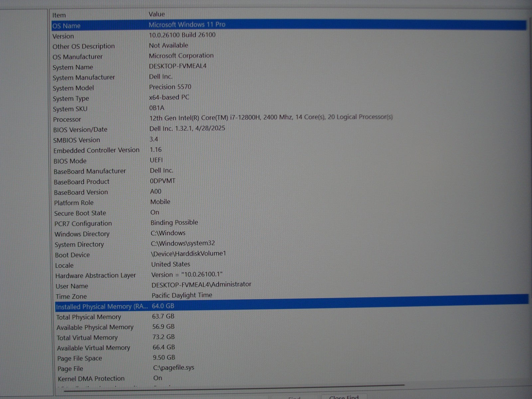Click the Close Find button

pos(344,397)
